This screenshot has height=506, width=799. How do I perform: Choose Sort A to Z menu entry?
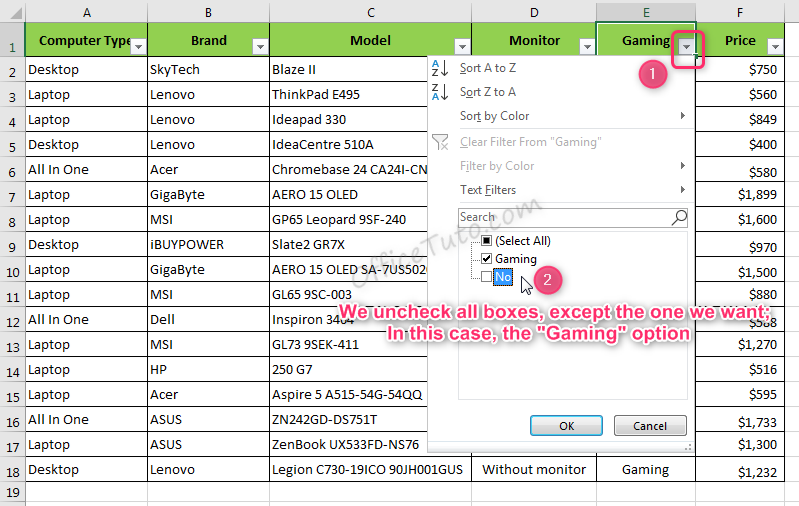click(562, 68)
